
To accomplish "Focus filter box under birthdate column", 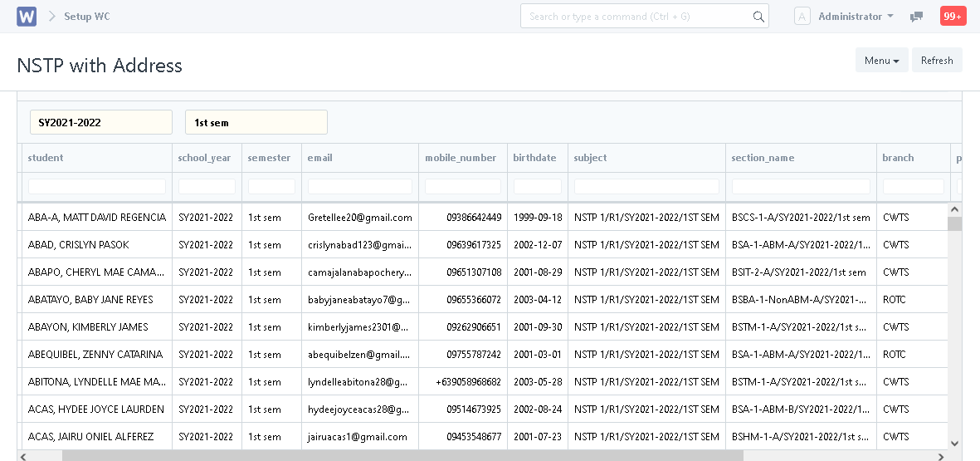I will 538,186.
